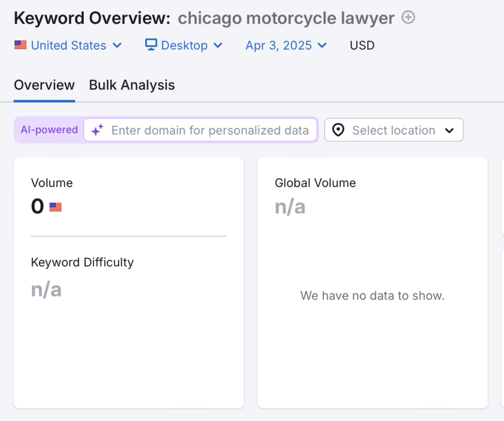Click the US flag icon next to United States
This screenshot has width=504, height=421.
(20, 45)
